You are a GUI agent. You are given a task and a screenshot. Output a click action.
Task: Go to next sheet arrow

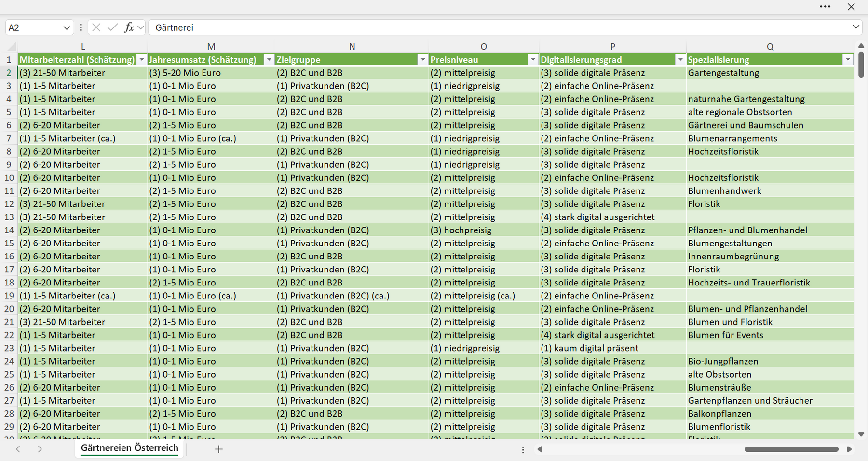tap(40, 449)
